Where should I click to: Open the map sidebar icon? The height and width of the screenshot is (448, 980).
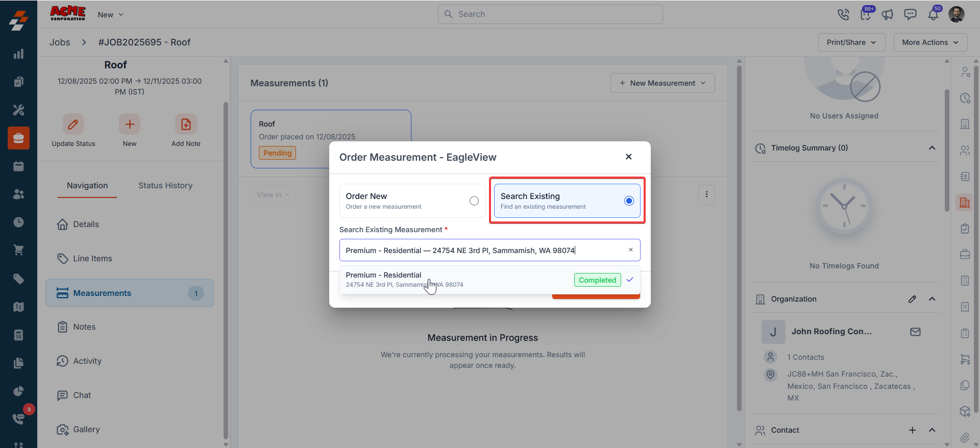[18, 307]
